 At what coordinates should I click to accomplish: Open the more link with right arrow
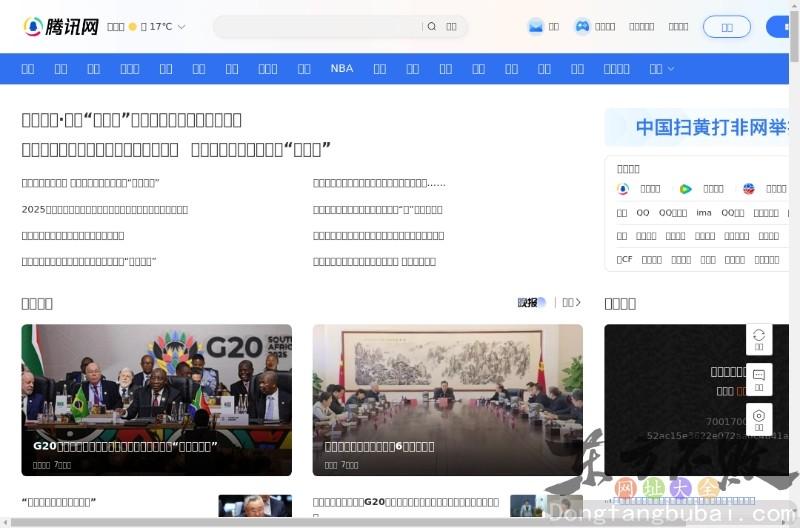(x=571, y=303)
